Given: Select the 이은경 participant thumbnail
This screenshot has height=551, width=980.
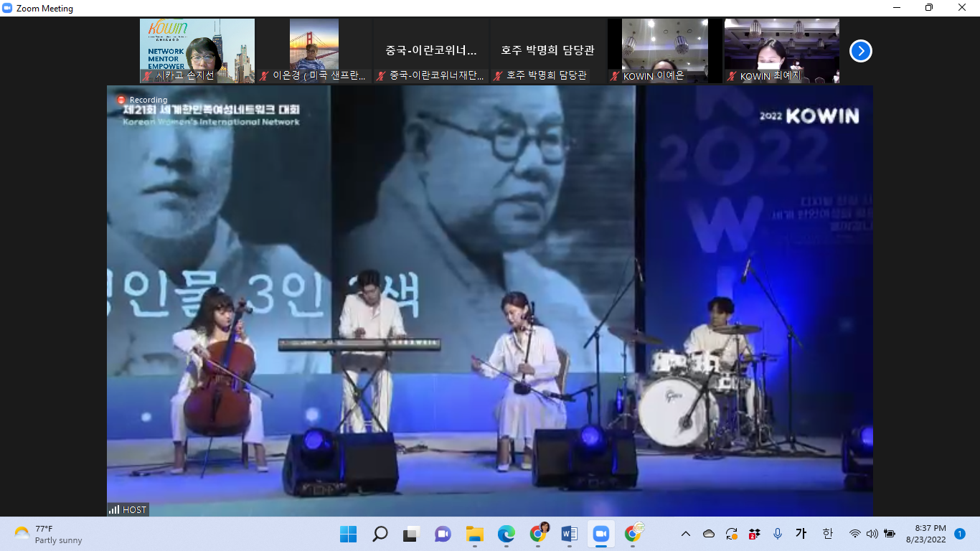Looking at the screenshot, I should click(x=314, y=50).
